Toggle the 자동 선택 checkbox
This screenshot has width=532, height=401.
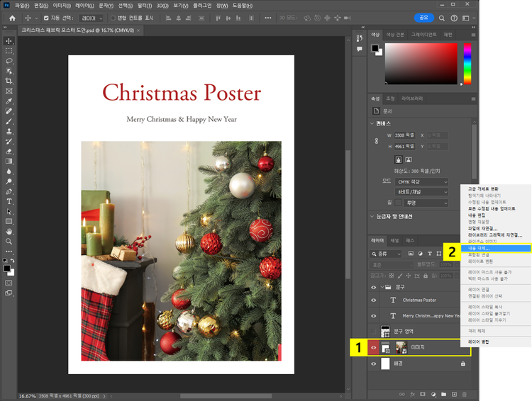tap(47, 18)
